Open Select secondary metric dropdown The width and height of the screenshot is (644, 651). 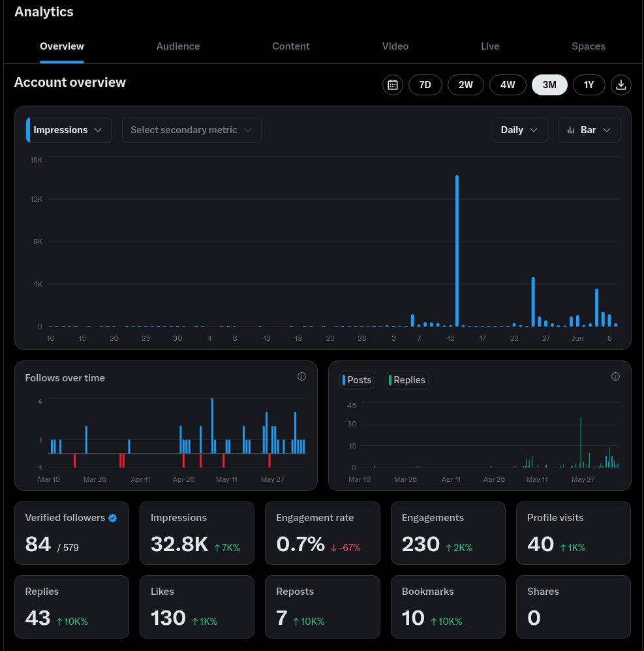(192, 130)
